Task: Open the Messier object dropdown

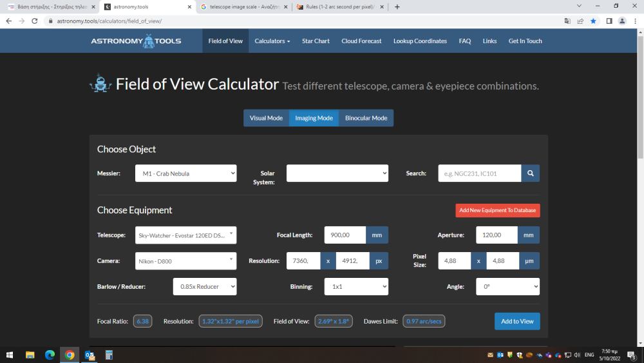Action: tap(185, 173)
